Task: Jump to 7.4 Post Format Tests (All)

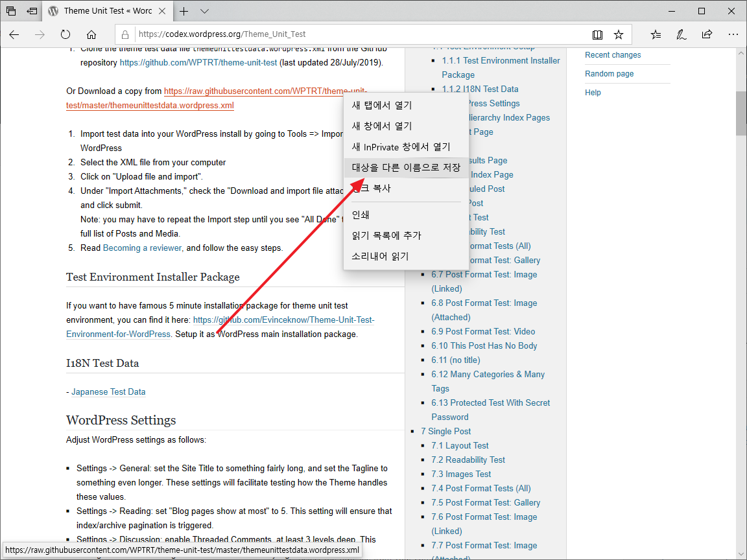Action: (480, 489)
